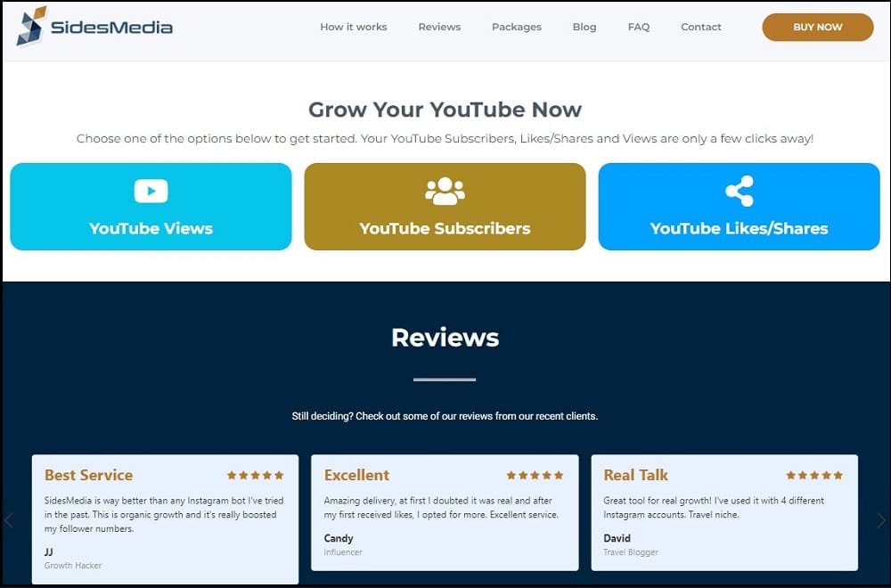Choose the YouTube Subscribers option
Viewport: 891px width, 588px height.
coord(445,206)
